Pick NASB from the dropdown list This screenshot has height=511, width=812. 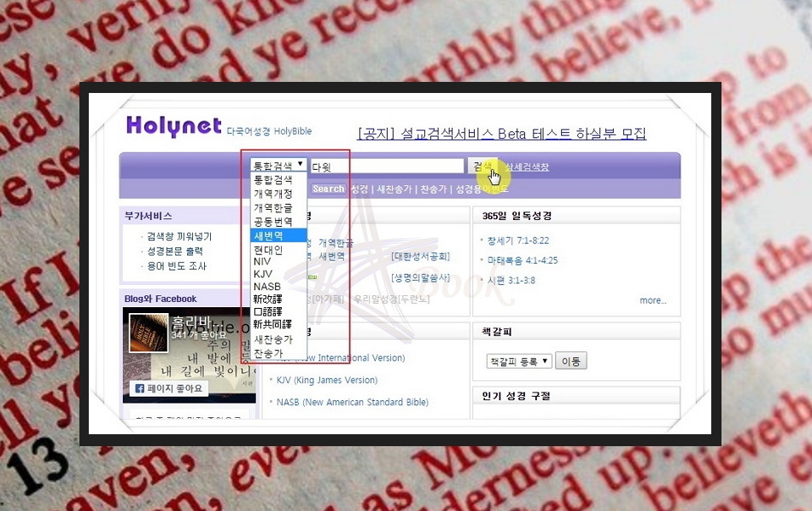click(278, 287)
